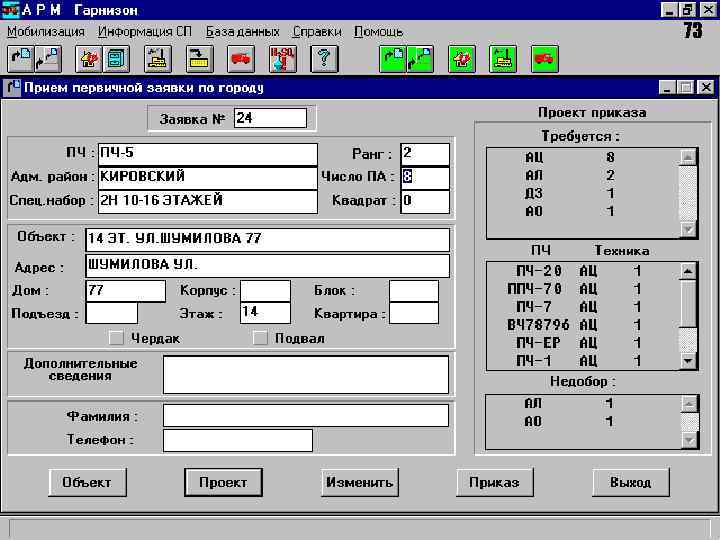Tick the Подвал checkbox
Screen dimensions: 720x540
260,338
